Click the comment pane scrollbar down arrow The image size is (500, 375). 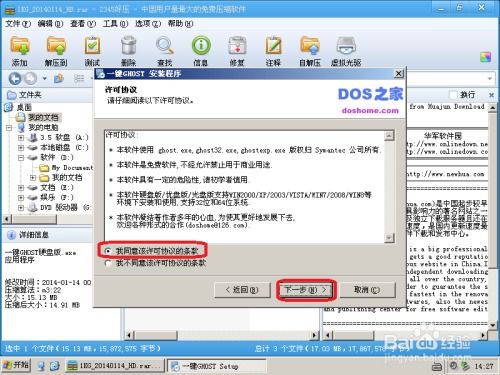point(493,325)
